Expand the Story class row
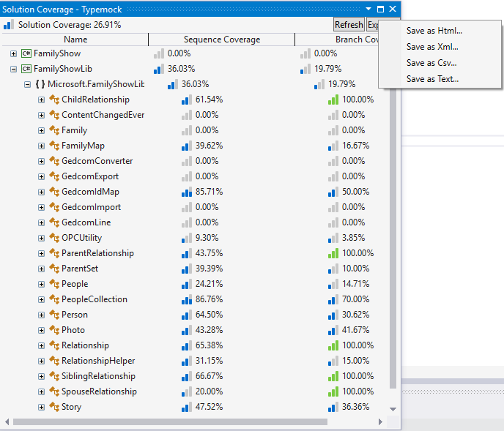Viewport: 504px width, 431px height. coord(42,408)
